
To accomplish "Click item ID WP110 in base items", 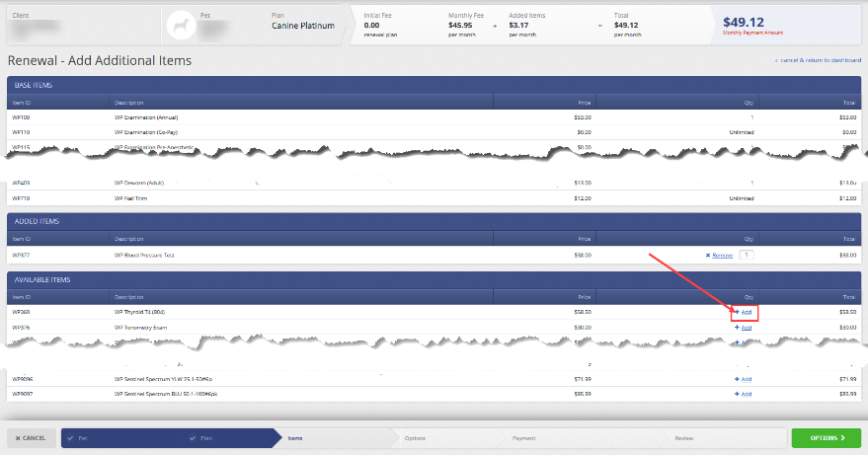I will pos(21,132).
